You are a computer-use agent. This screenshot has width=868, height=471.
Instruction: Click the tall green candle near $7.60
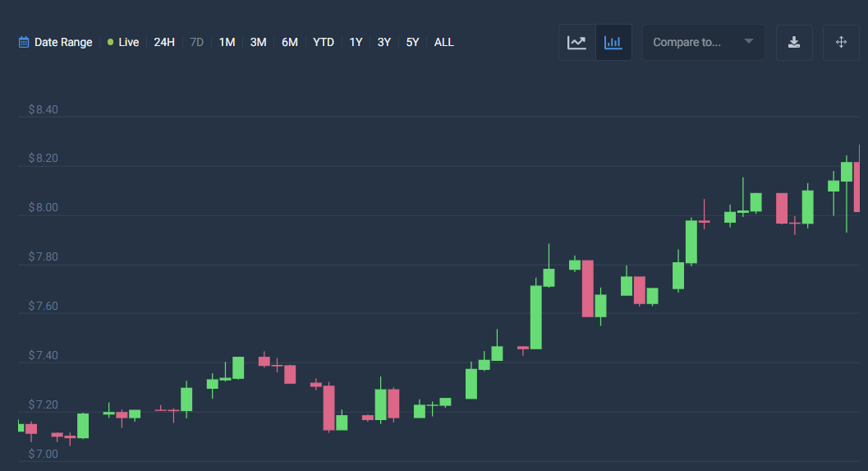(535, 317)
